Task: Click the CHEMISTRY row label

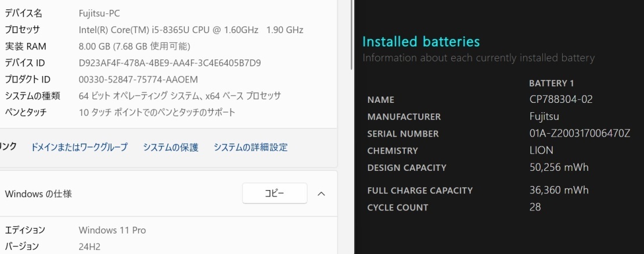Action: [393, 151]
